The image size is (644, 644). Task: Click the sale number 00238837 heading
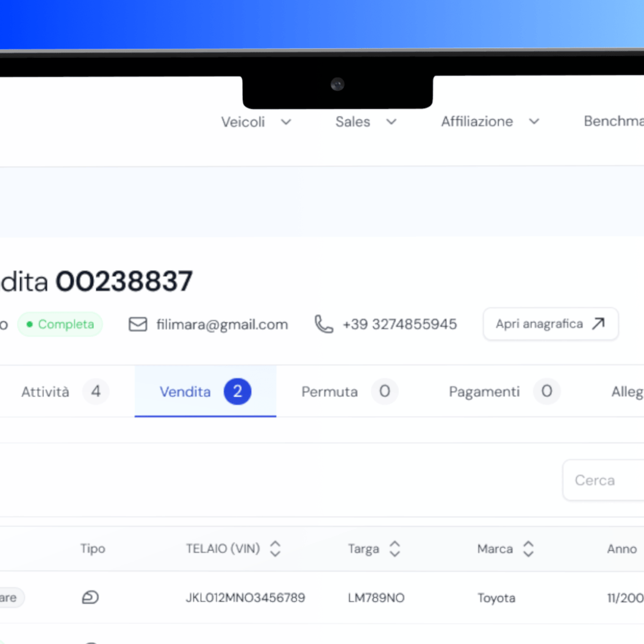[x=124, y=281]
